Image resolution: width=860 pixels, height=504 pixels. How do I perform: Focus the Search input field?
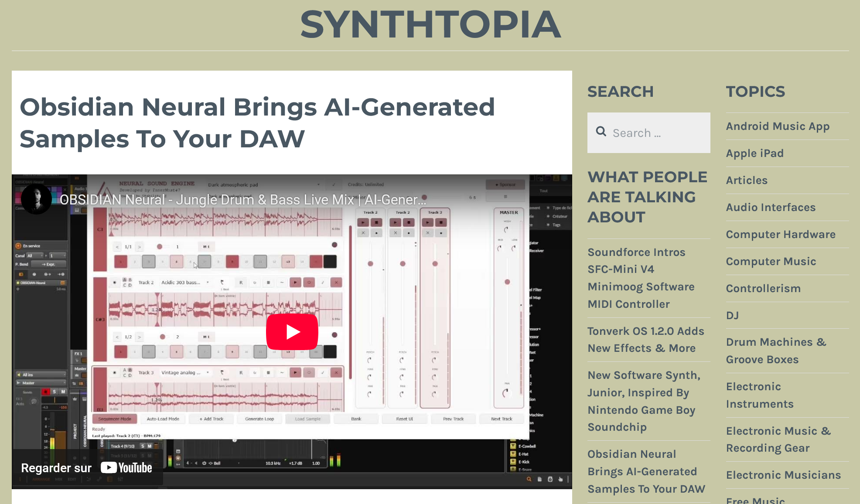[x=648, y=133]
